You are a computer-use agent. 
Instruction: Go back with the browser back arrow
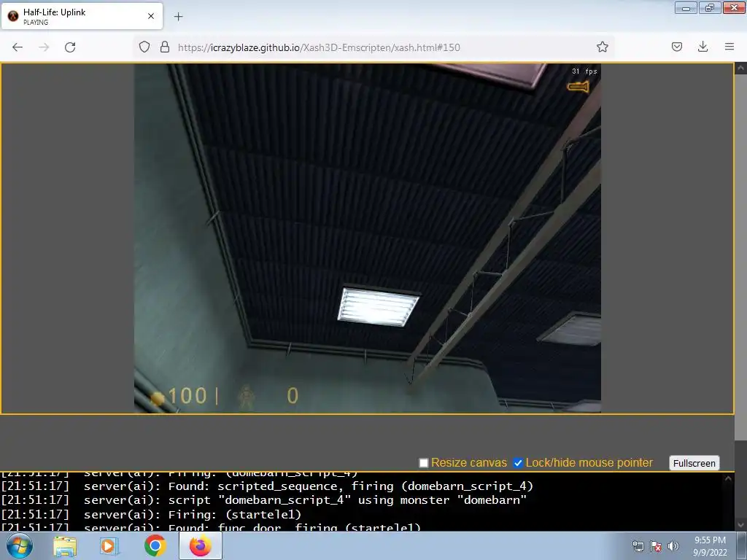pos(18,47)
